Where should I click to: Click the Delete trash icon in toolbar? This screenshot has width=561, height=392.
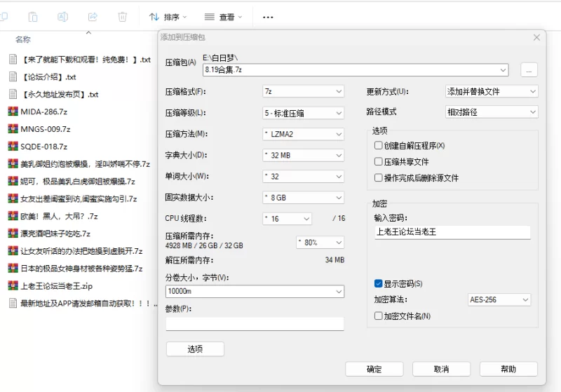coord(122,17)
